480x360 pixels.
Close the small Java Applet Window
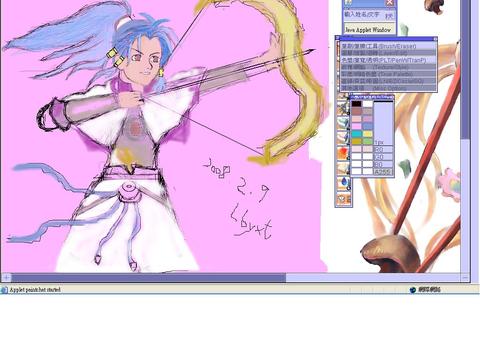(x=389, y=3)
